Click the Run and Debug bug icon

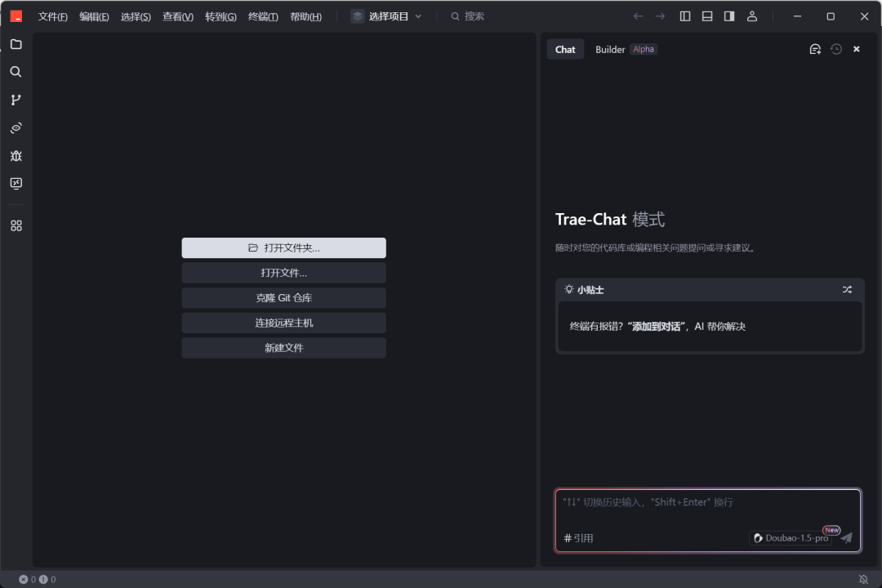[x=16, y=155]
